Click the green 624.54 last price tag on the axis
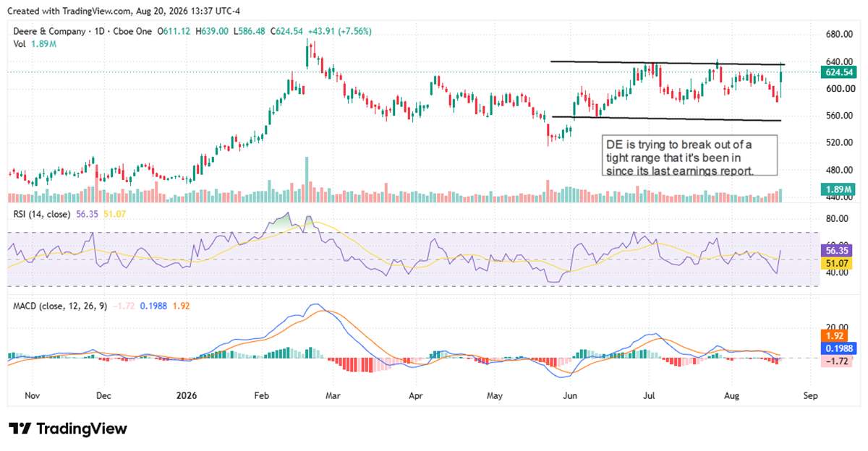The height and width of the screenshot is (451, 868). (x=839, y=72)
